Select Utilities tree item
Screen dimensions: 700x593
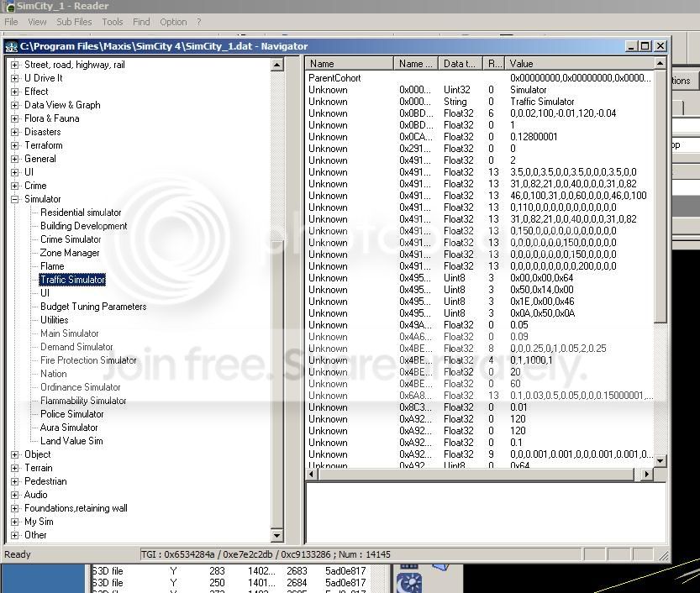click(x=55, y=320)
